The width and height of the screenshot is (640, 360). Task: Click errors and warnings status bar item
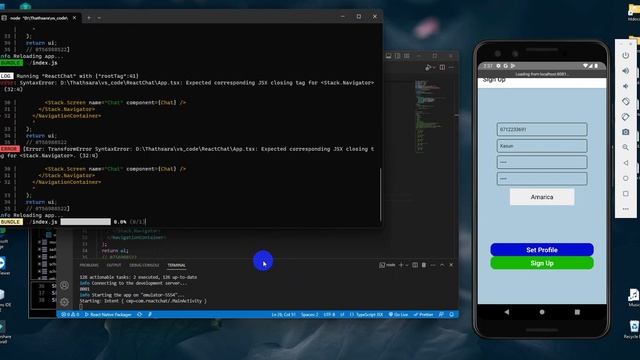tap(70, 315)
